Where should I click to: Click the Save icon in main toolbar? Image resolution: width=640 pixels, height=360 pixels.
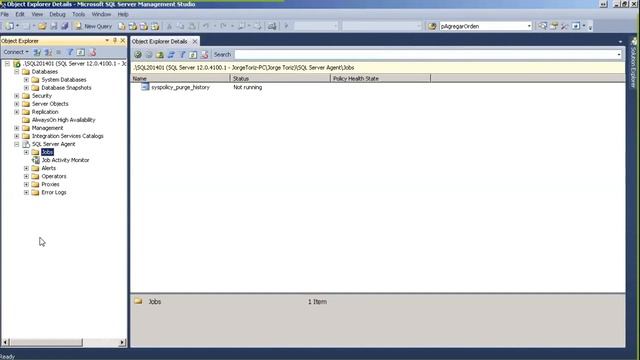53,26
